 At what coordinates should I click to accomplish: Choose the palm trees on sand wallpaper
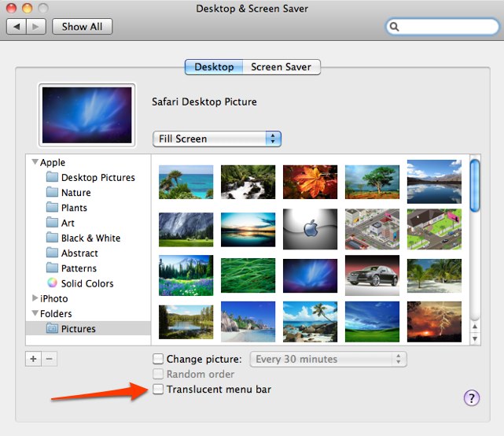pos(434,275)
